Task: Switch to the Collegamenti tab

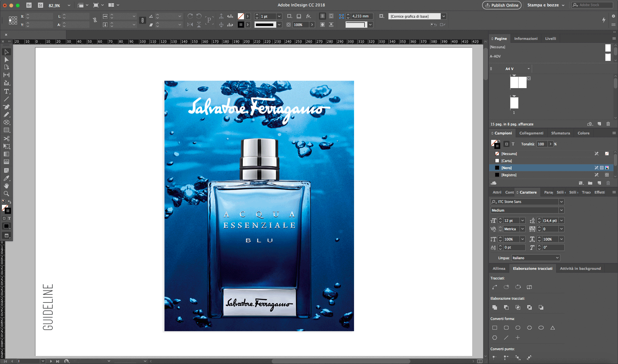Action: click(531, 133)
